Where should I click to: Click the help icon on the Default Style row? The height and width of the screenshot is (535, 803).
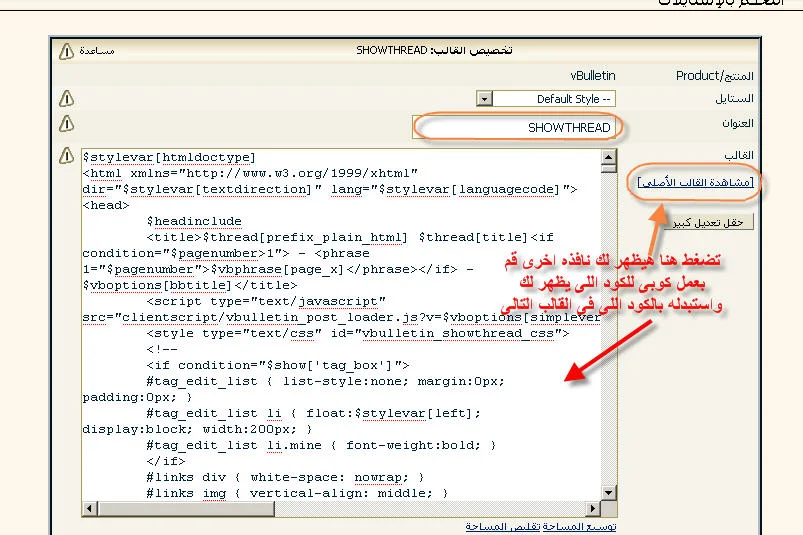click(x=66, y=98)
